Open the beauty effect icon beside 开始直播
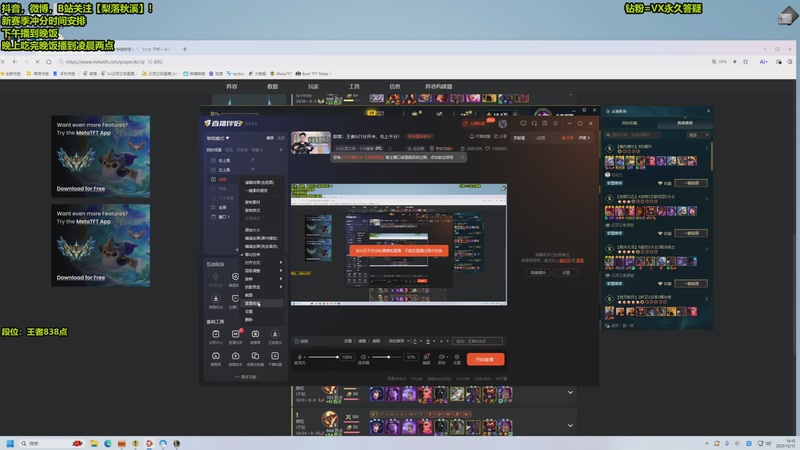The width and height of the screenshot is (800, 450). click(x=427, y=359)
